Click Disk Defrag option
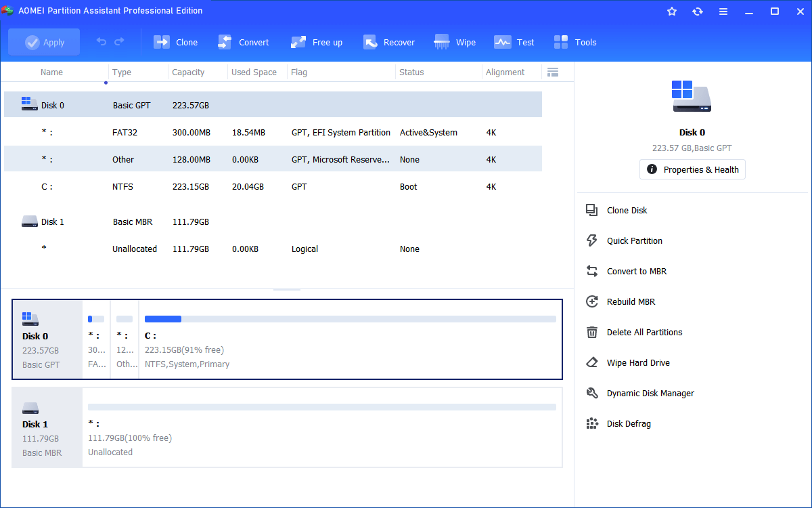 [x=629, y=424]
